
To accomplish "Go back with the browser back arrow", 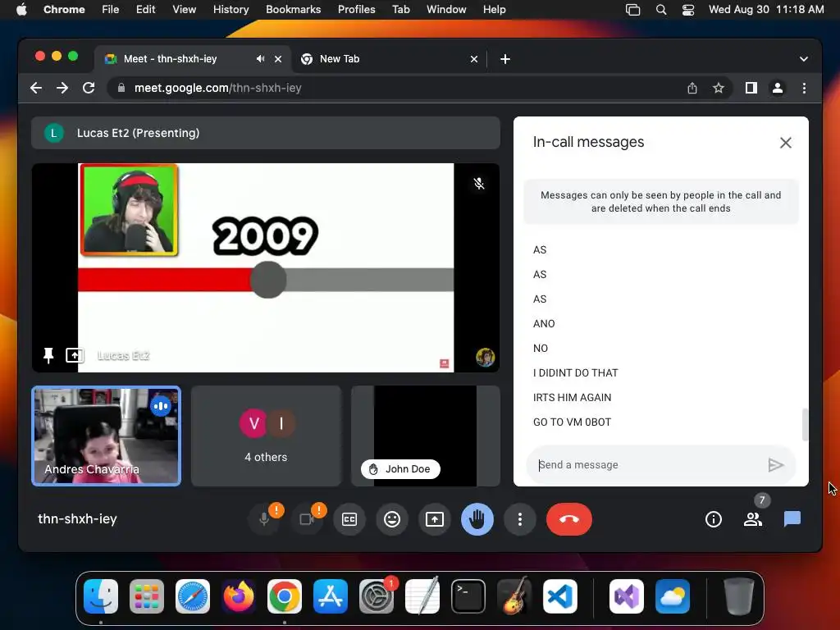I will coord(36,88).
